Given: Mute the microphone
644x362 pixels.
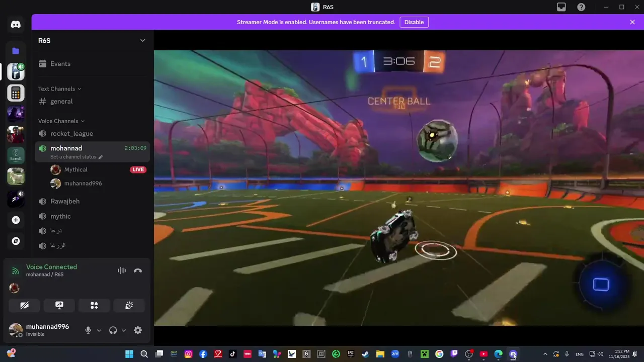Looking at the screenshot, I should pos(88,330).
